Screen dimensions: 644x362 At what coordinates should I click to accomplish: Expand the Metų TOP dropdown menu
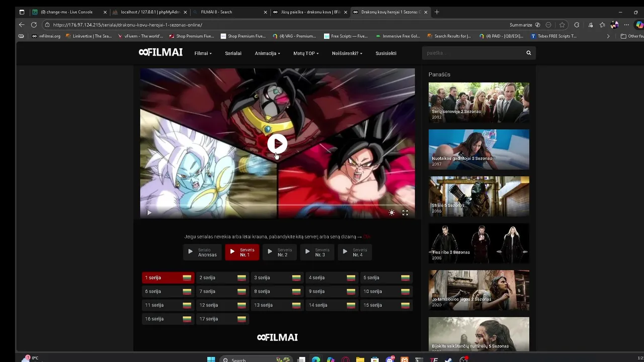(x=306, y=53)
